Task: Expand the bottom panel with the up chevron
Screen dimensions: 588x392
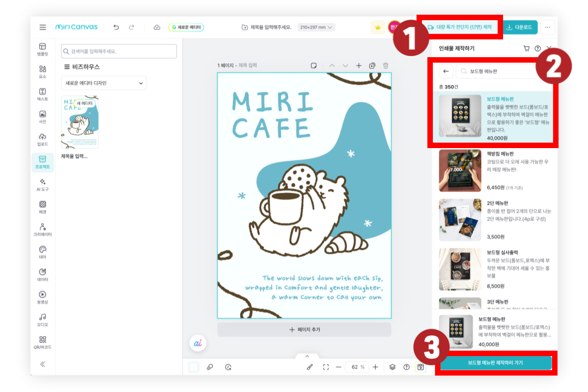Action: coord(299,357)
